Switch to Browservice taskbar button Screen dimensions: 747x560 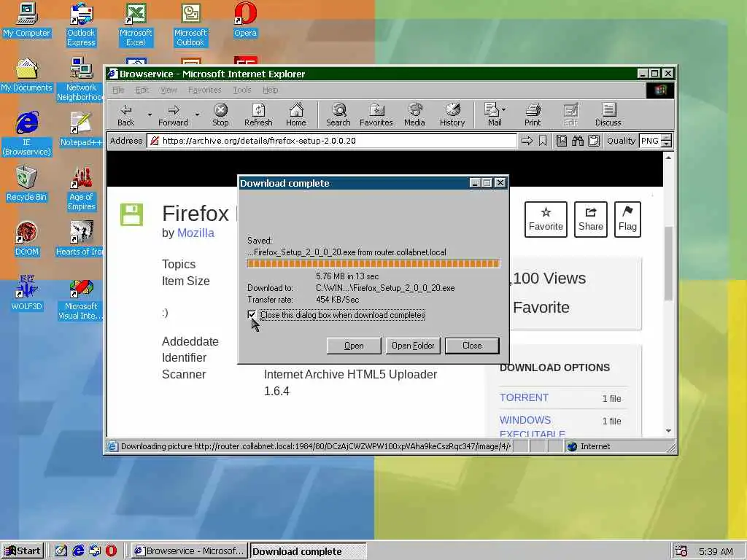pyautogui.click(x=189, y=551)
